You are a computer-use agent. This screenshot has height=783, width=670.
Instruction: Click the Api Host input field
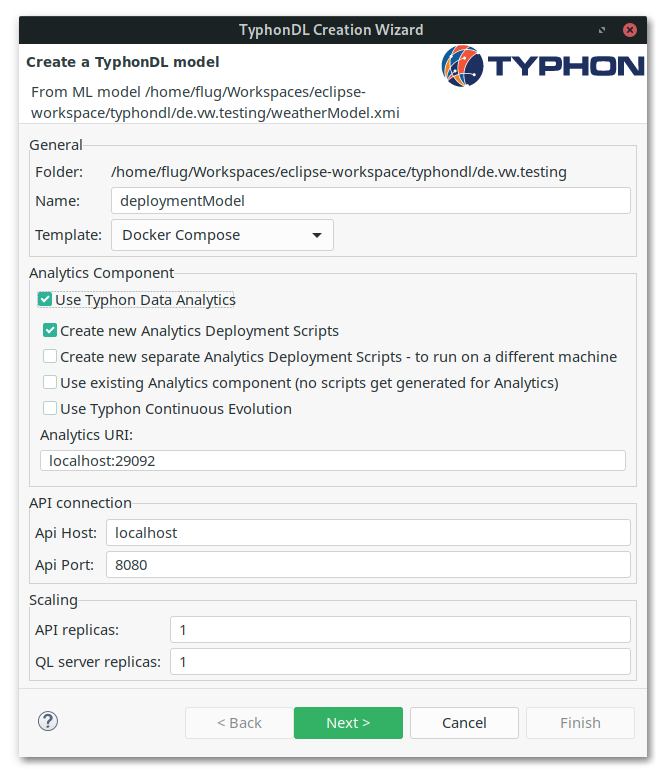(x=368, y=533)
